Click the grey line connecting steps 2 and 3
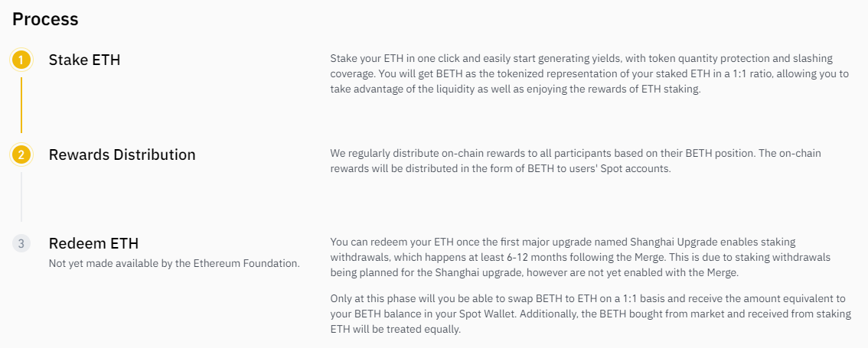Viewport: 868px width, 348px height. [21, 197]
